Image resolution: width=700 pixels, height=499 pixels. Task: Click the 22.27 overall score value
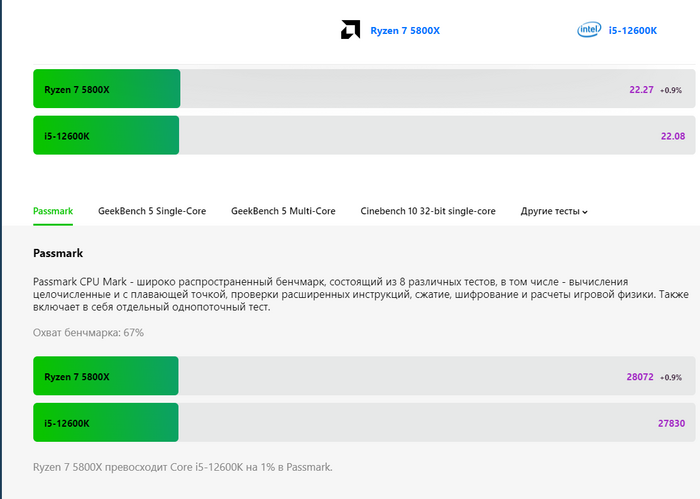pyautogui.click(x=641, y=90)
